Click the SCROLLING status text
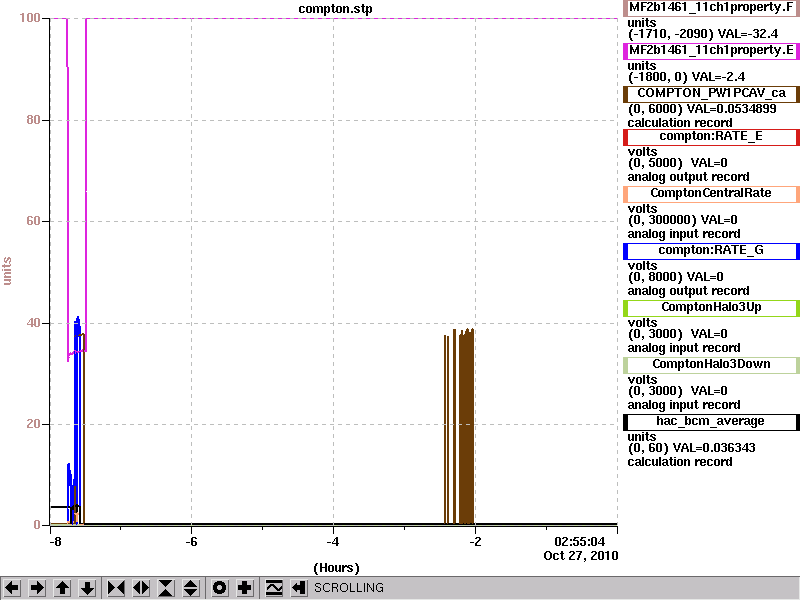This screenshot has height=600, width=800. coord(349,588)
